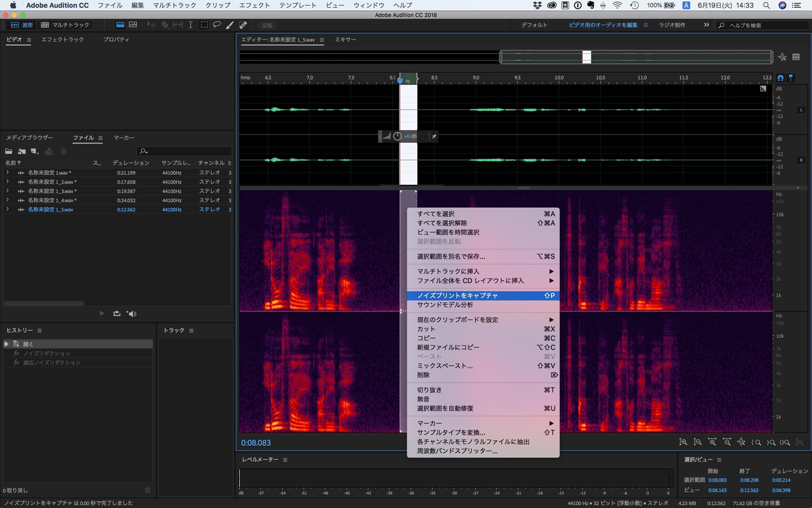The image size is (812, 508).
Task: Select the Marquee Selection tool
Action: pyautogui.click(x=204, y=25)
